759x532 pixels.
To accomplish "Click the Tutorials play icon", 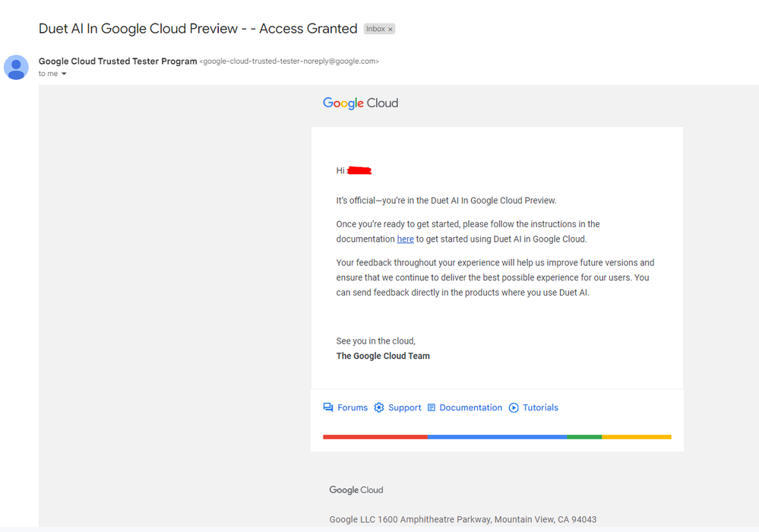I will [x=514, y=407].
